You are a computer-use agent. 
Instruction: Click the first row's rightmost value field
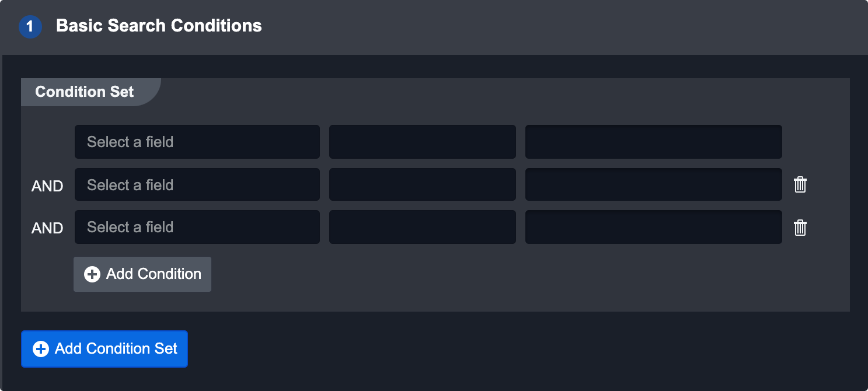coord(653,142)
